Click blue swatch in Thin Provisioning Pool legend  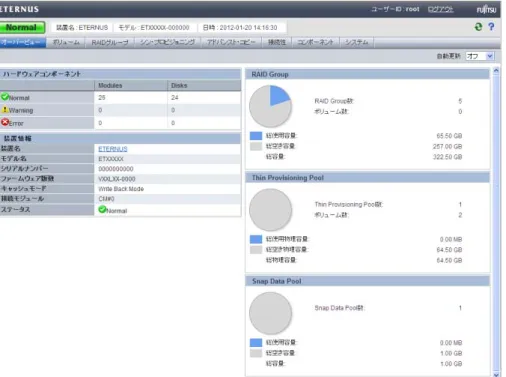click(256, 239)
